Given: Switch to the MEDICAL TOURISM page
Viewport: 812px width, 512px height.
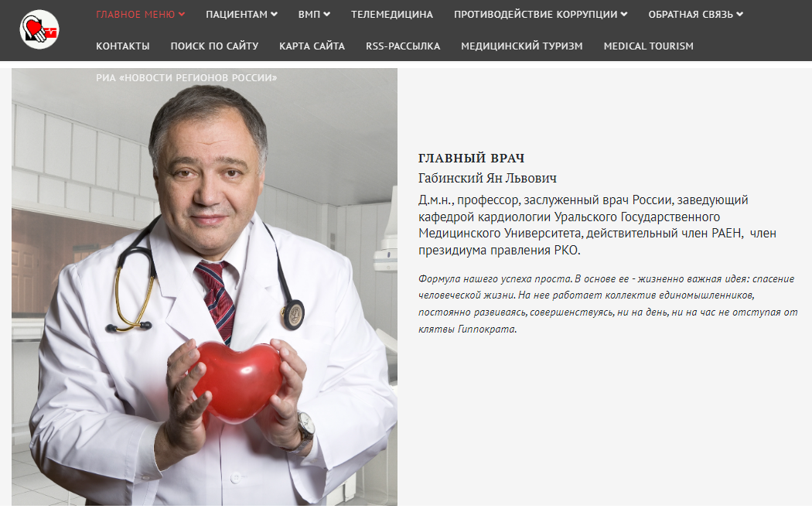Looking at the screenshot, I should (x=648, y=46).
